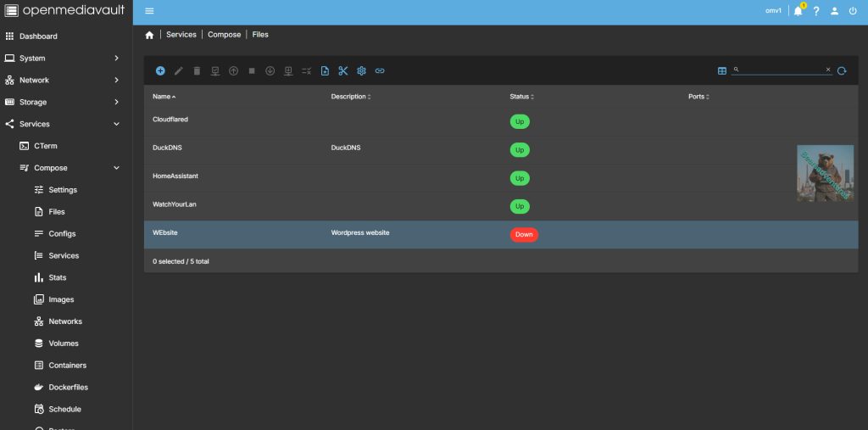Click the Services breadcrumb link
This screenshot has height=430, width=868.
(x=181, y=35)
